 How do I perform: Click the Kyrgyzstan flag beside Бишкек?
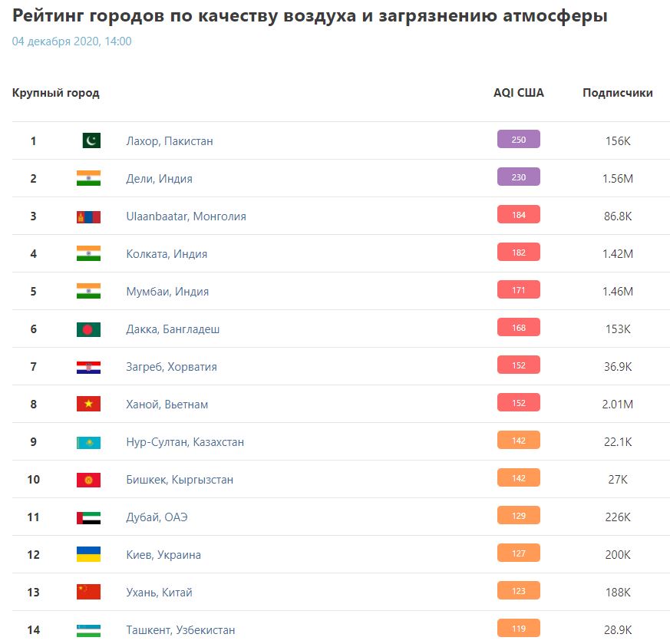[88, 480]
